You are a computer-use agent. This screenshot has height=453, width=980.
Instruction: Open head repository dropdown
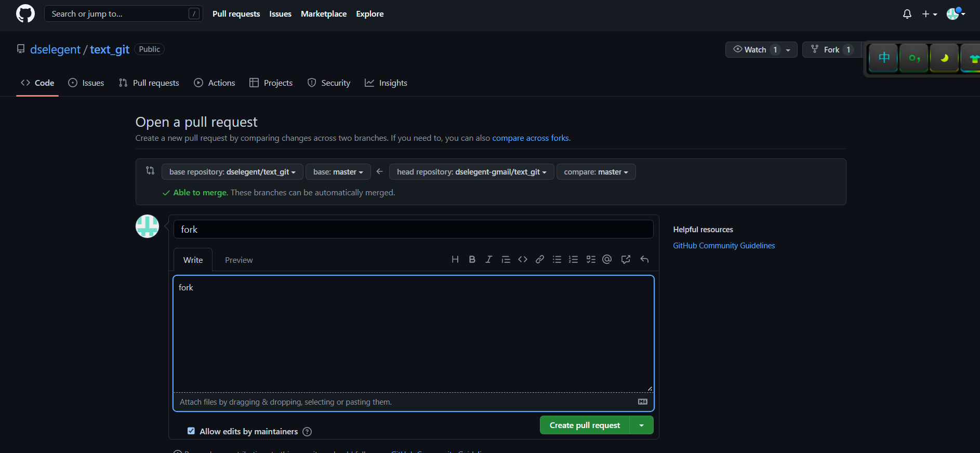[471, 172]
